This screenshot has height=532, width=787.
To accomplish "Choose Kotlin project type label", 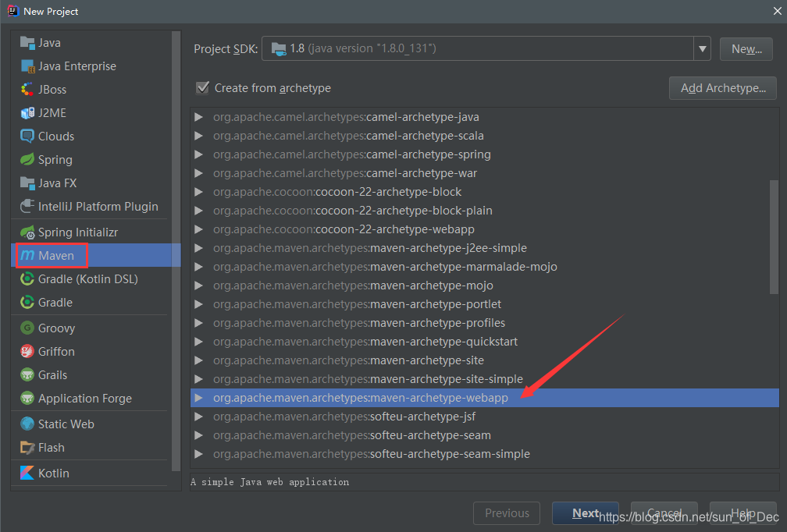I will [54, 473].
